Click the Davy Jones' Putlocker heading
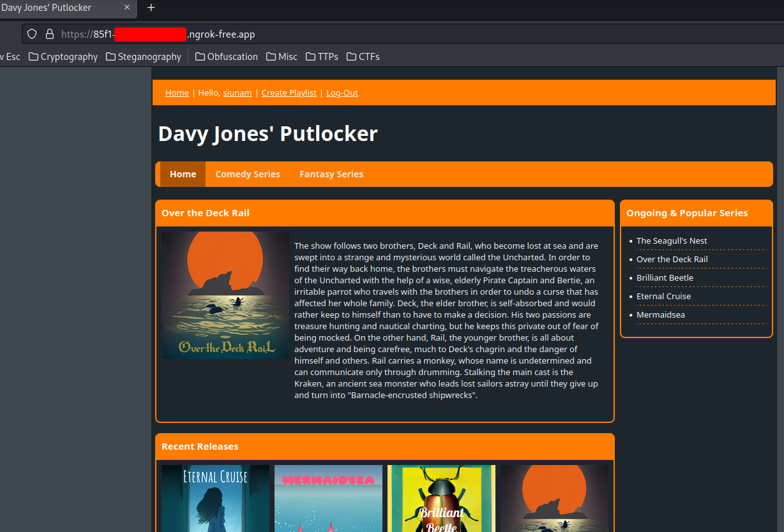This screenshot has height=532, width=784. [x=268, y=133]
